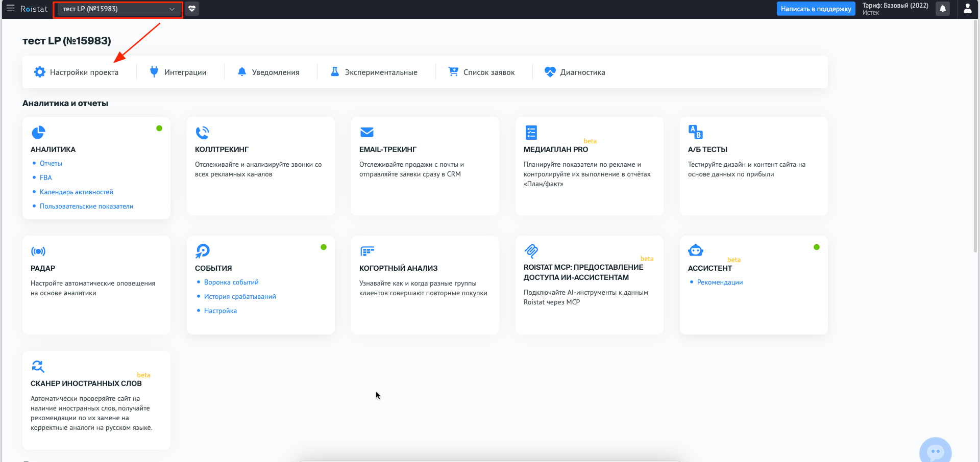The height and width of the screenshot is (462, 980).
Task: Select the РАДАР card title
Action: click(43, 268)
